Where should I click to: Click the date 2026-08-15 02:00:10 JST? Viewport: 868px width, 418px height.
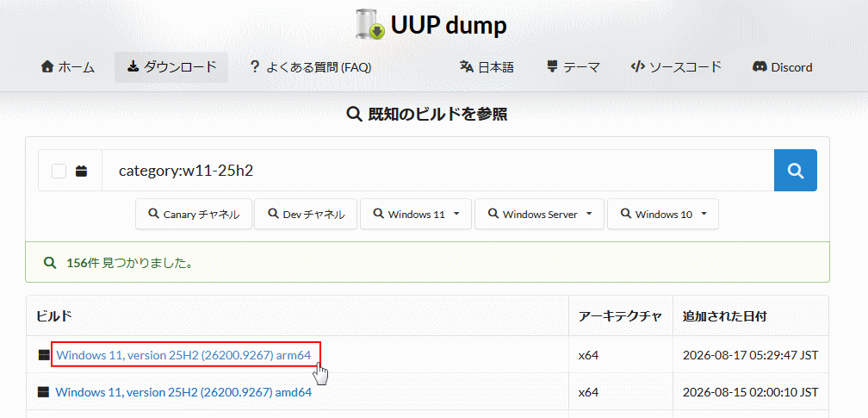pos(750,392)
